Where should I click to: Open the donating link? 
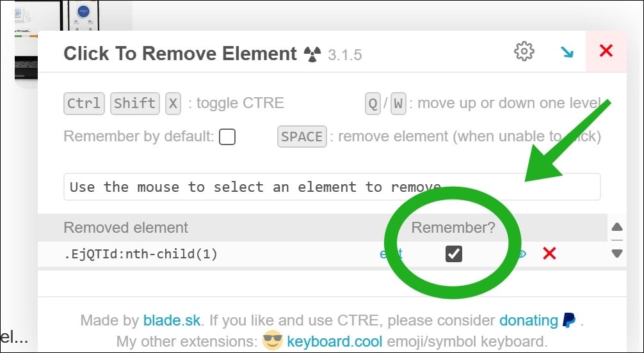pos(529,320)
